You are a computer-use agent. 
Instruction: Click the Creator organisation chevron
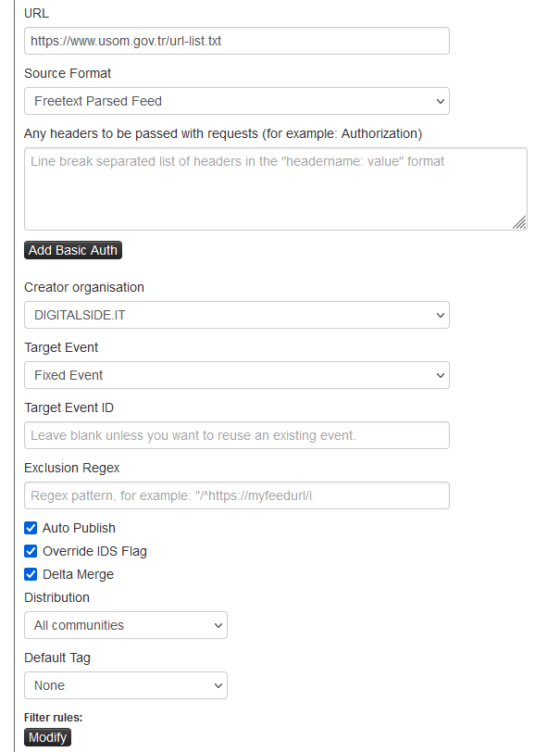[x=441, y=315]
